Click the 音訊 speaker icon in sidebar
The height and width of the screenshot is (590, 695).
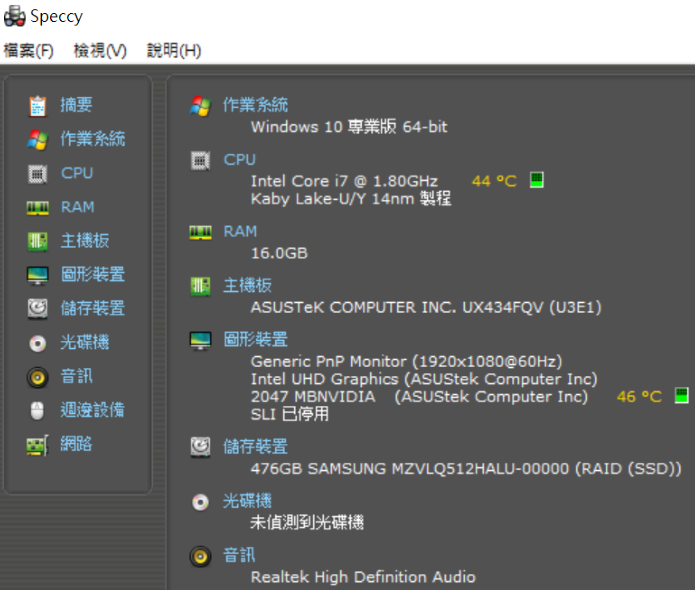[38, 377]
